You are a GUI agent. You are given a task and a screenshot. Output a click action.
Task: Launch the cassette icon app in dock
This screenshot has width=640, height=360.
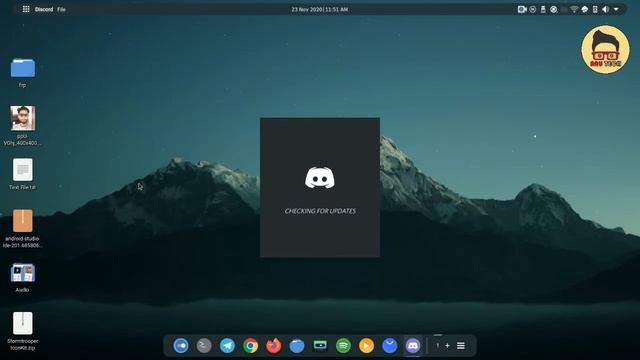[320, 346]
